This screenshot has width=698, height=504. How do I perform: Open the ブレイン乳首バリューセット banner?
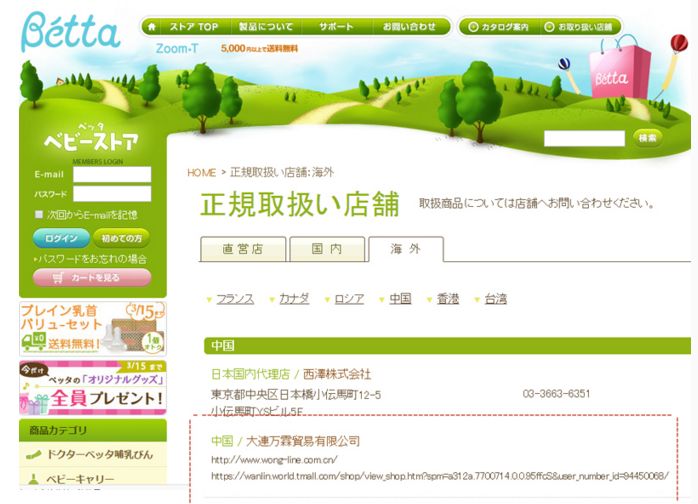pyautogui.click(x=93, y=329)
